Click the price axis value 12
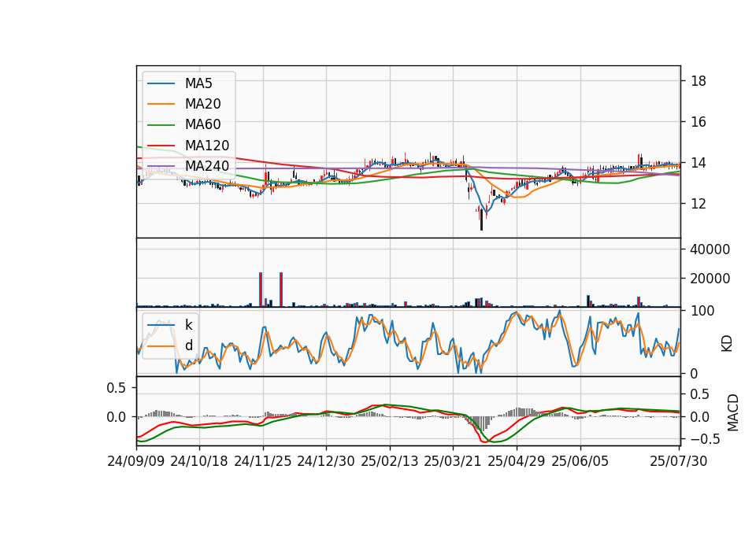Screen dimensions: 756x543 click(x=699, y=204)
